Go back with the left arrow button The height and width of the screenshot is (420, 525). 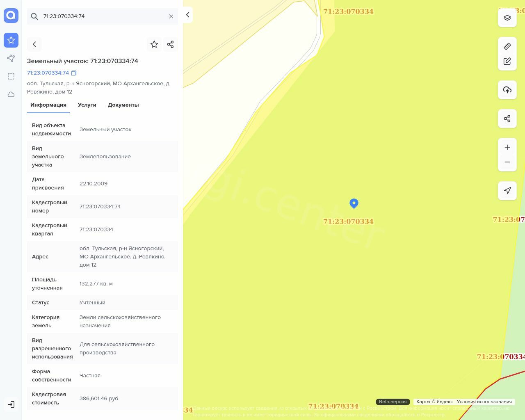point(34,44)
